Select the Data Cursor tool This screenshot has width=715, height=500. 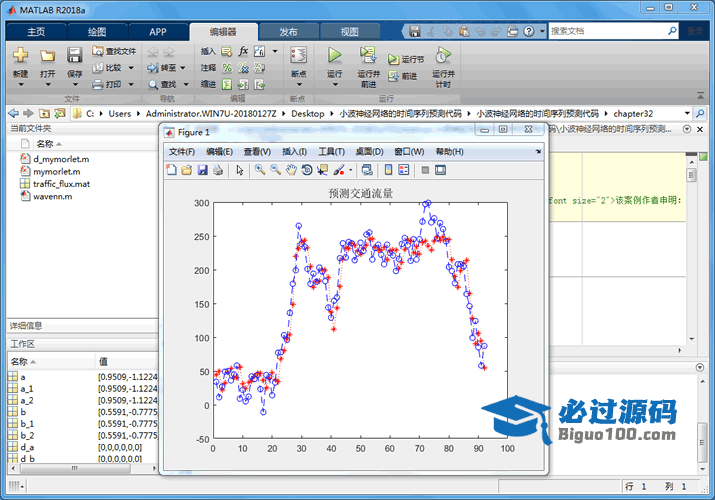(322, 170)
